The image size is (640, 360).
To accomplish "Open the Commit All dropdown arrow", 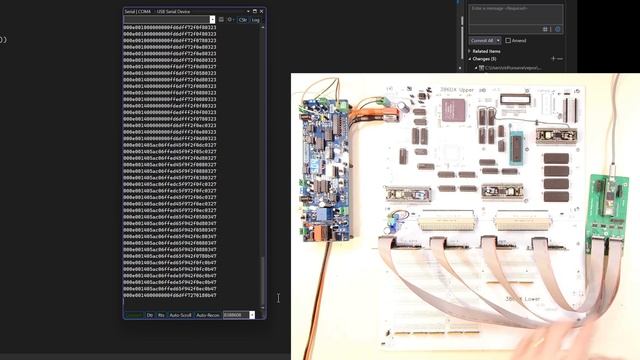I will (x=498, y=41).
